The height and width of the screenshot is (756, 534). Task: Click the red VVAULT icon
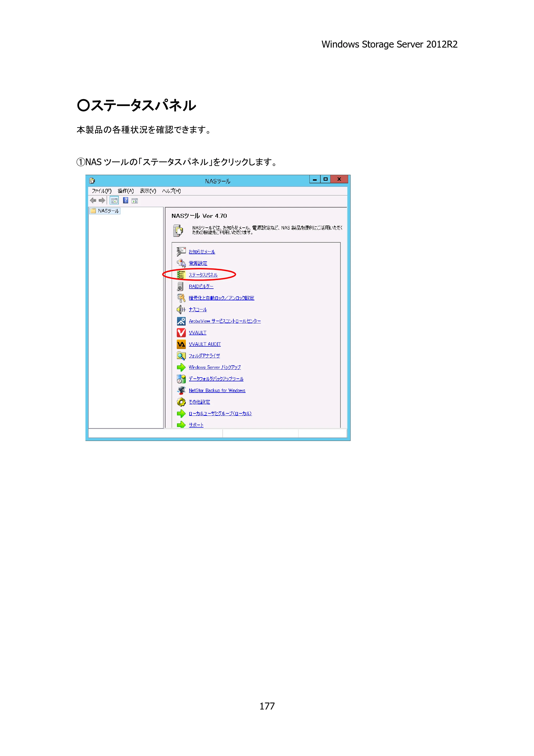(181, 332)
